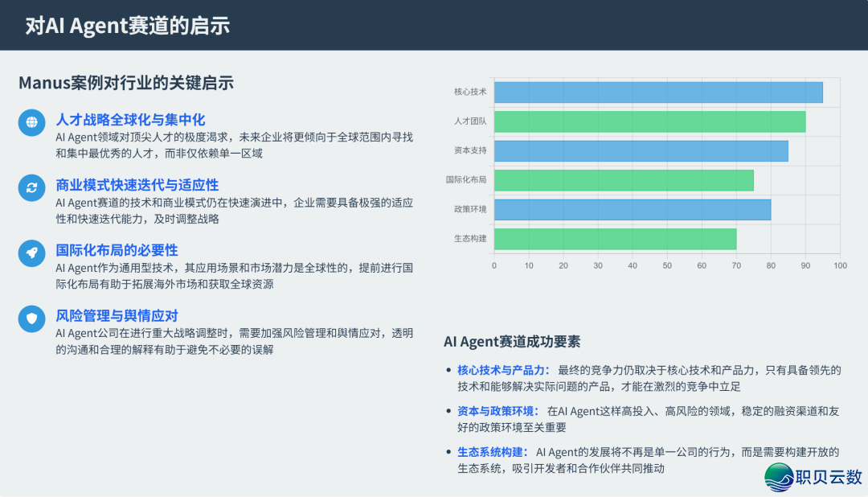The height and width of the screenshot is (497, 868).
Task: Click the 国际化布局的必要性 heading
Action: click(117, 250)
